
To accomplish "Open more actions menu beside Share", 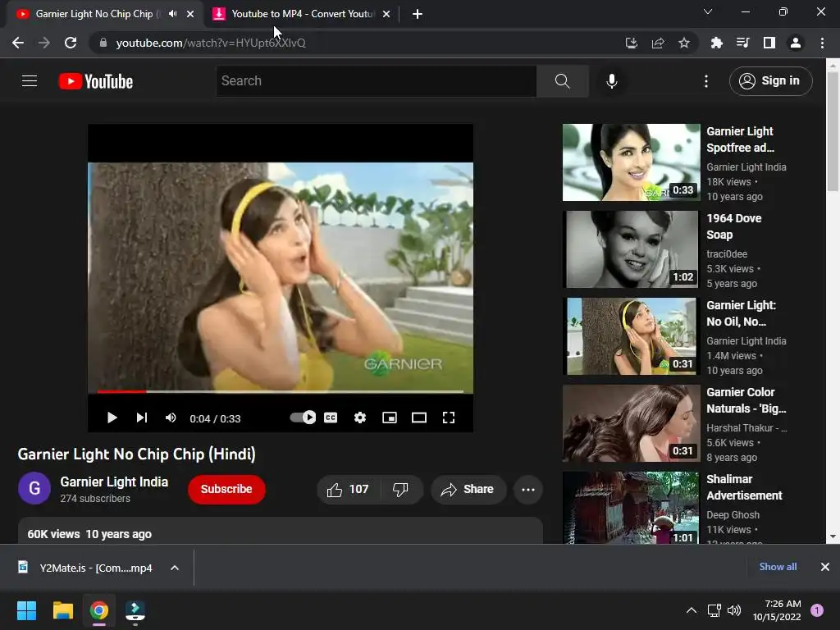I will (528, 489).
